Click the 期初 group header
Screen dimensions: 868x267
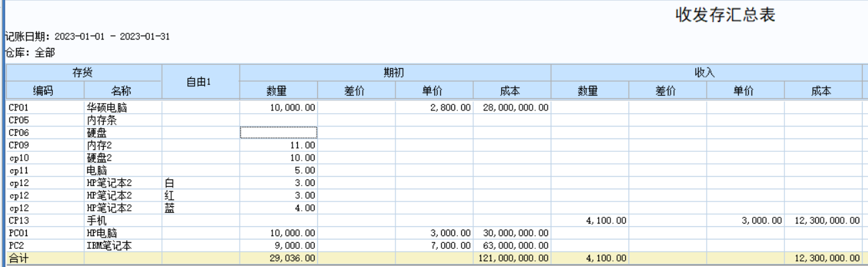(x=395, y=72)
